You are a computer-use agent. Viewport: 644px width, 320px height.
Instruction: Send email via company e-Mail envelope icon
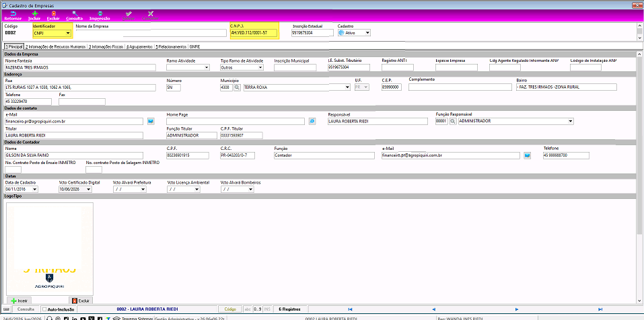point(150,121)
